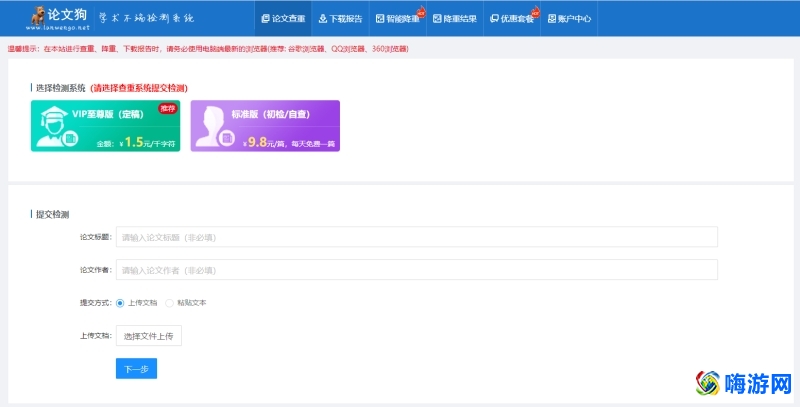Click the icon beside 降重结果
This screenshot has width=800, height=407.
coord(437,19)
